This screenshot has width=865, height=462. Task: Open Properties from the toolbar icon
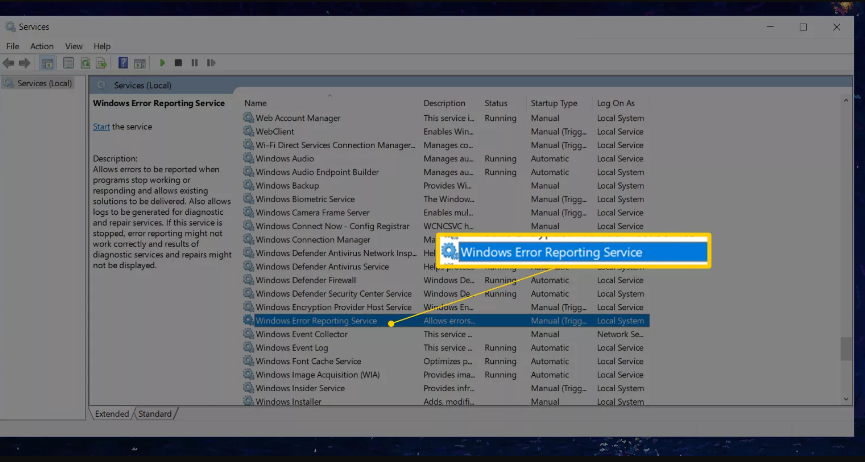coord(68,63)
